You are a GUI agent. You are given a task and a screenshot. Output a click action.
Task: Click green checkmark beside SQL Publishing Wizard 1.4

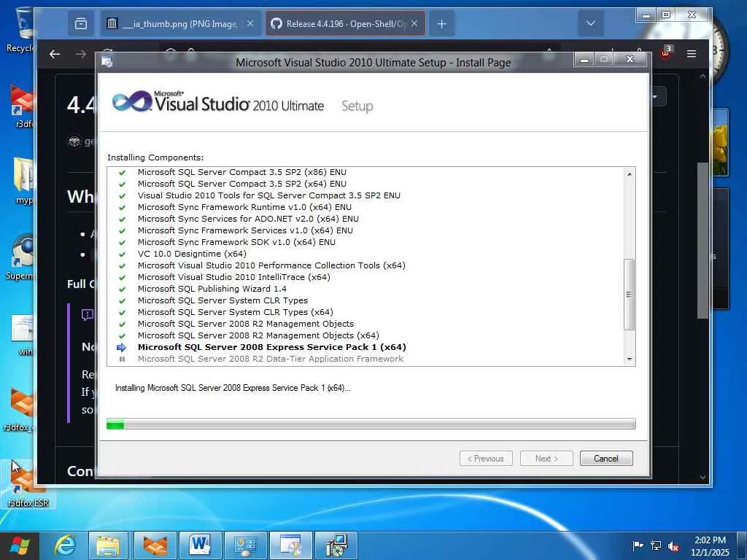(x=122, y=289)
